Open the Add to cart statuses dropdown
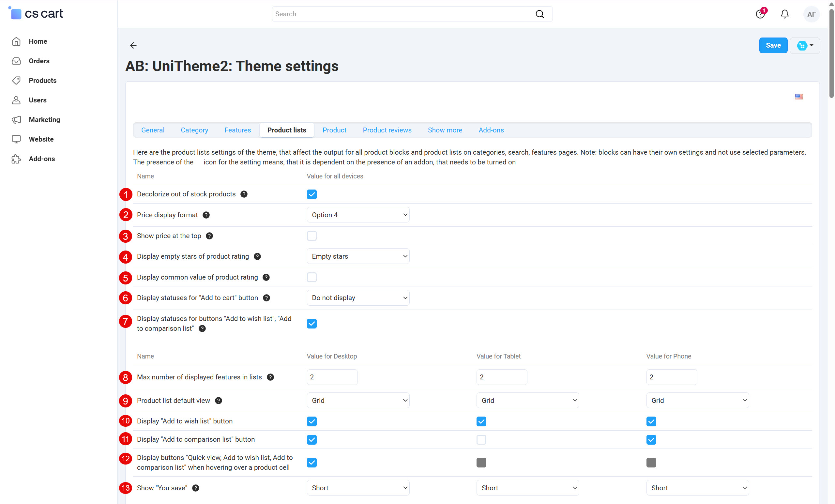Image resolution: width=835 pixels, height=504 pixels. 358,298
